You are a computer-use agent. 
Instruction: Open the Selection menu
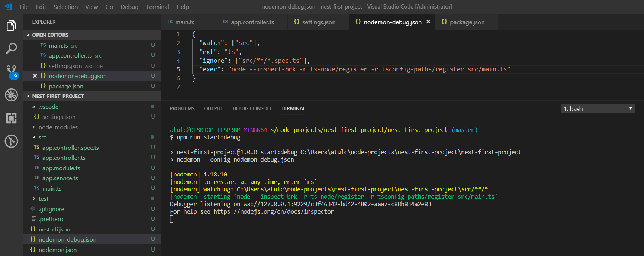[65, 7]
